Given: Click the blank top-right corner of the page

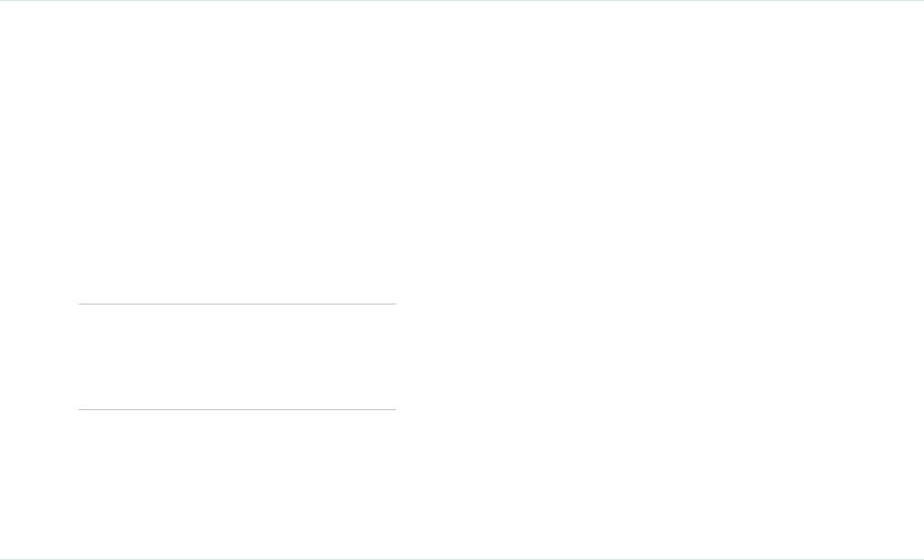Looking at the screenshot, I should click(x=894, y=23).
